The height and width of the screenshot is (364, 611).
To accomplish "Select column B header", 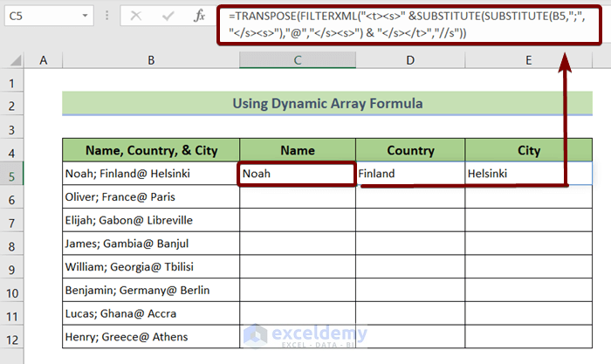I will pyautogui.click(x=151, y=60).
